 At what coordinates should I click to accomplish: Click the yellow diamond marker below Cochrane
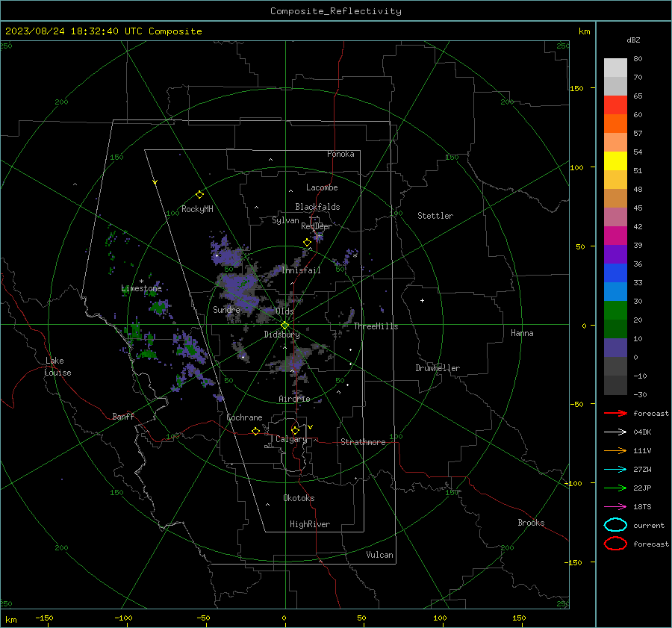255,431
